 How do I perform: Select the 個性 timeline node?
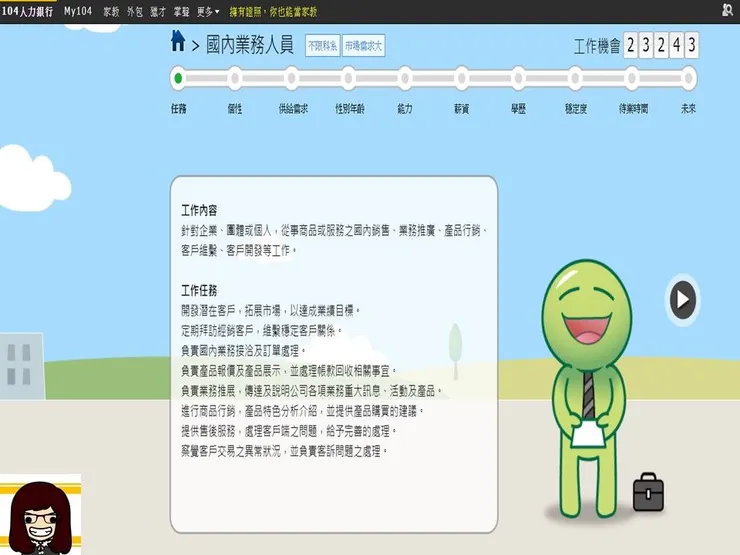(x=235, y=78)
